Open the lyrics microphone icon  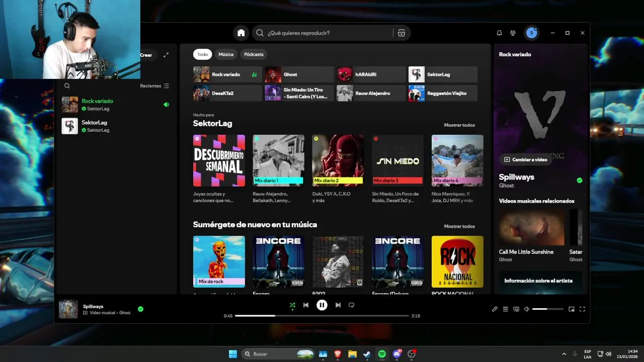pyautogui.click(x=495, y=309)
